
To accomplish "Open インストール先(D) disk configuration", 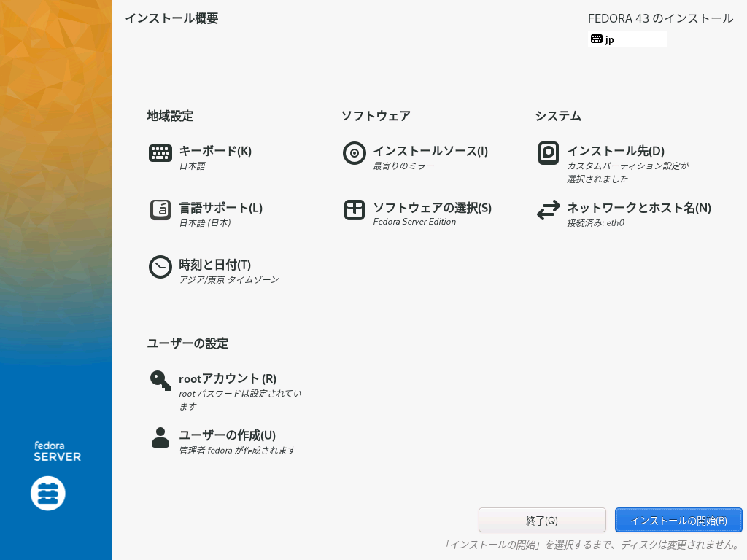I will tap(616, 151).
